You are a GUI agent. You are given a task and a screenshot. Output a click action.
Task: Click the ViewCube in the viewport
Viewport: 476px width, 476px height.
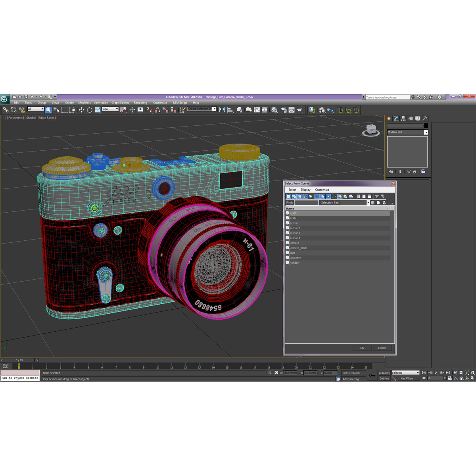point(371,130)
